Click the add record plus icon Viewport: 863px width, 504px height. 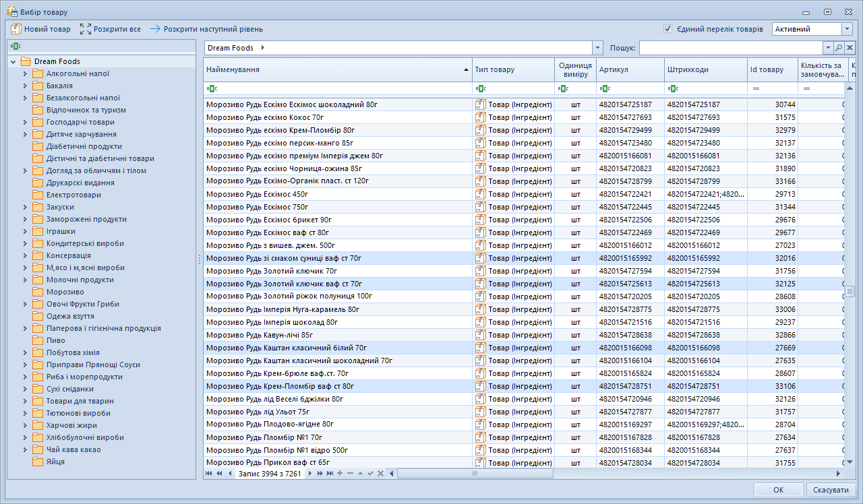pos(340,474)
